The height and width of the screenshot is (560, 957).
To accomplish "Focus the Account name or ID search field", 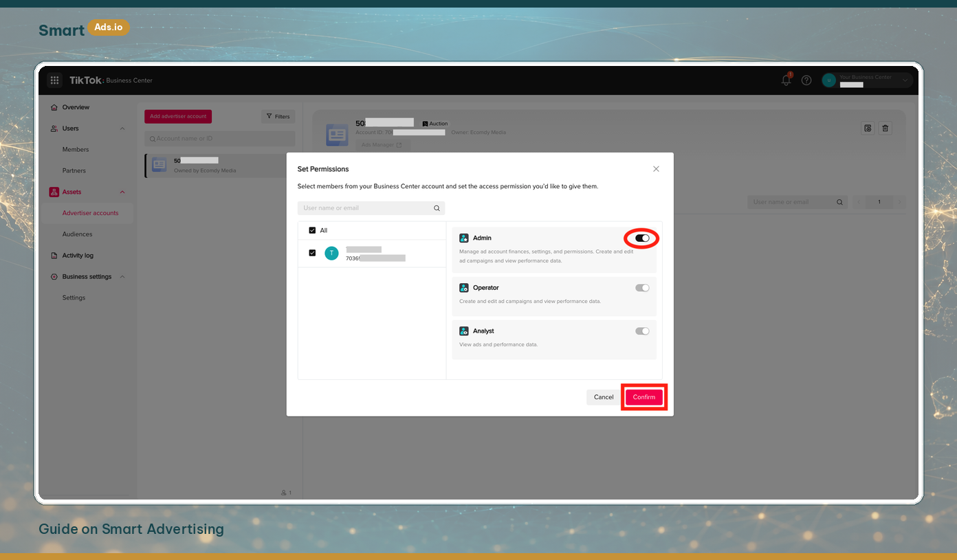I will 219,139.
